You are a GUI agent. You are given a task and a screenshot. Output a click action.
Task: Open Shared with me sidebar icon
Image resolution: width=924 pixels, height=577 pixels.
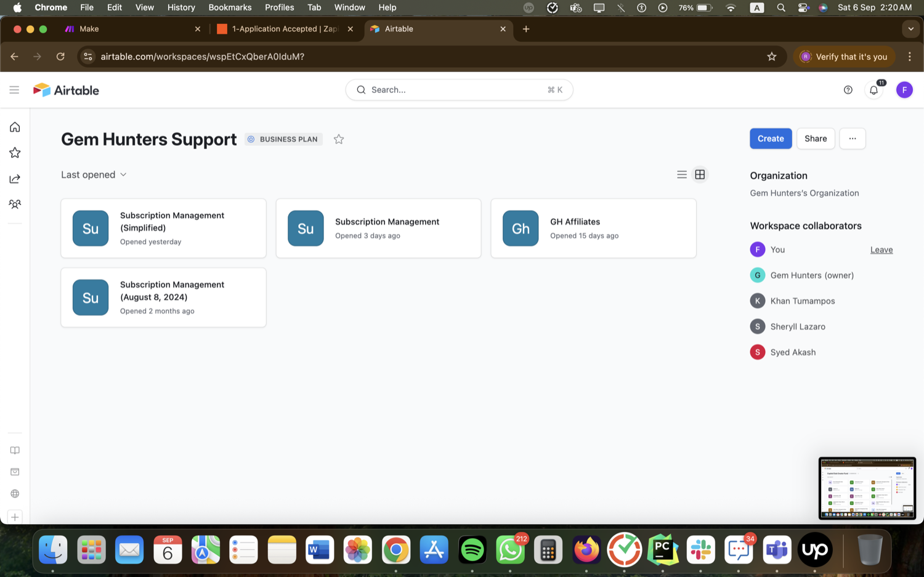[x=15, y=179]
